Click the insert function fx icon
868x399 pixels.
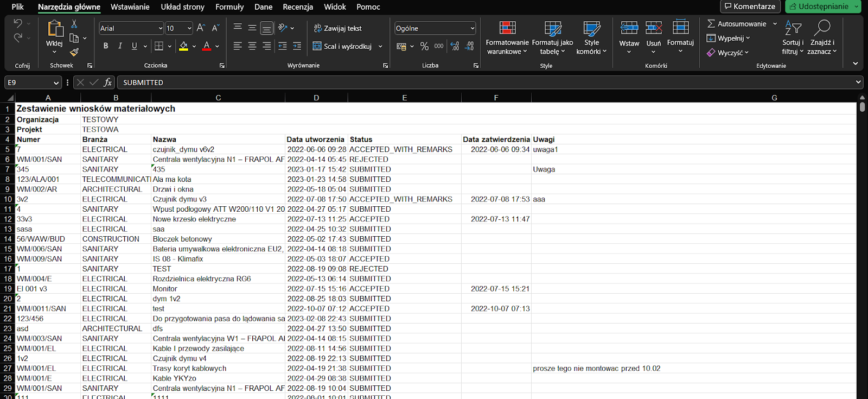point(108,83)
